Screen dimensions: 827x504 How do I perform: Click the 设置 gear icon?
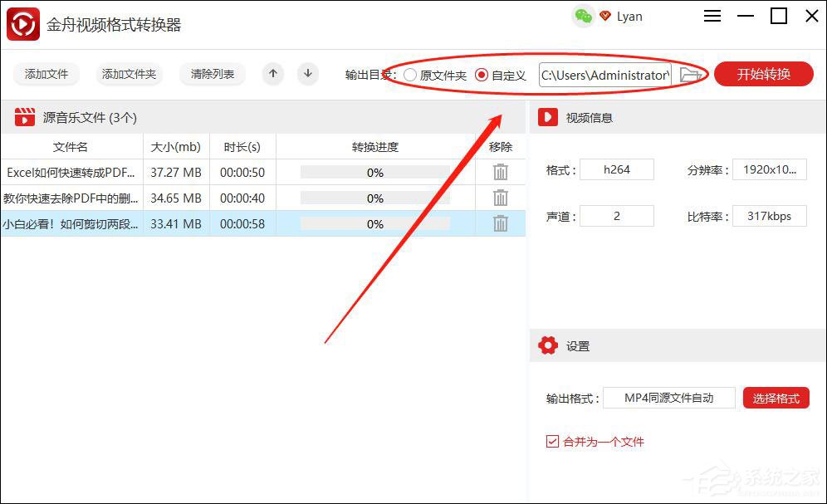point(548,345)
